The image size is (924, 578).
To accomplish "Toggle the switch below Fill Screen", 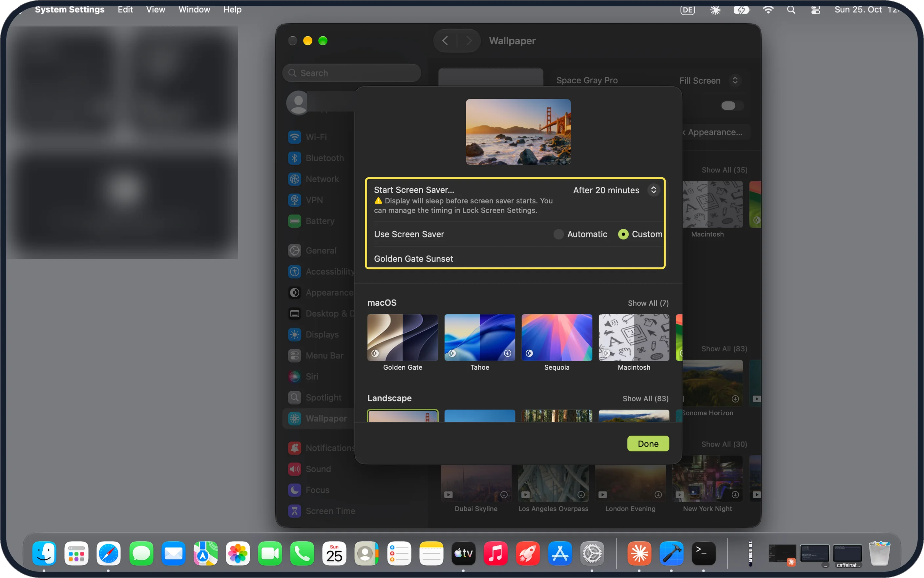I will coord(732,106).
